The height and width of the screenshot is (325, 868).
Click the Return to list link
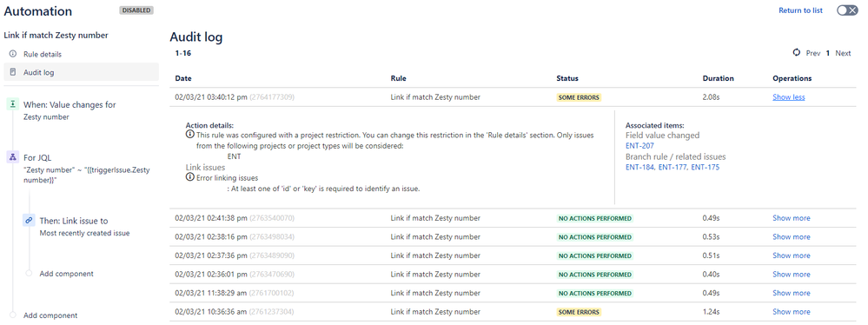click(x=800, y=10)
